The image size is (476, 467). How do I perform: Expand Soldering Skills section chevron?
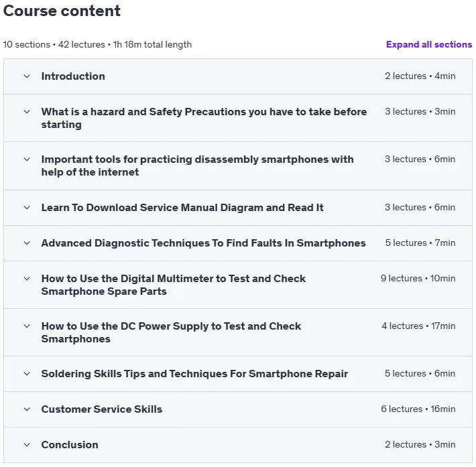(27, 374)
